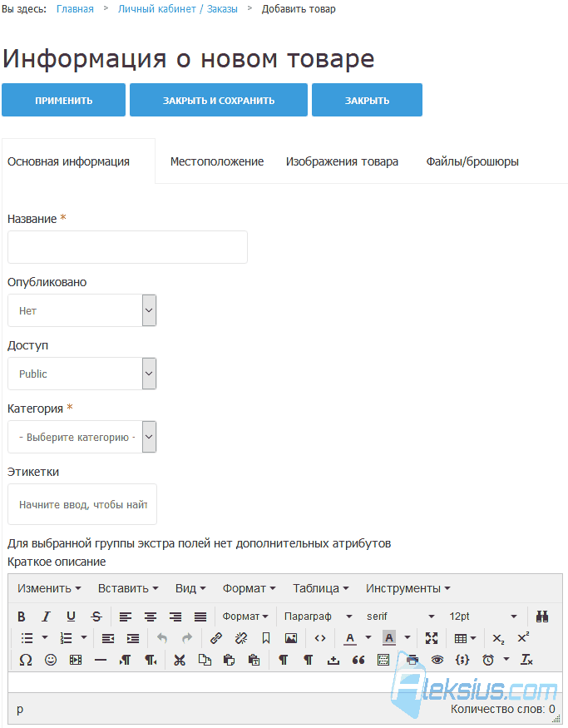568x728 pixels.
Task: Insert an image into description
Action: [291, 638]
